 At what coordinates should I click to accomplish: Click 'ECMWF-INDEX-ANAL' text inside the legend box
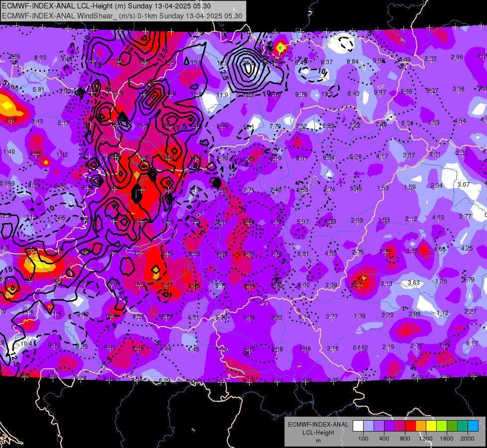[318, 425]
